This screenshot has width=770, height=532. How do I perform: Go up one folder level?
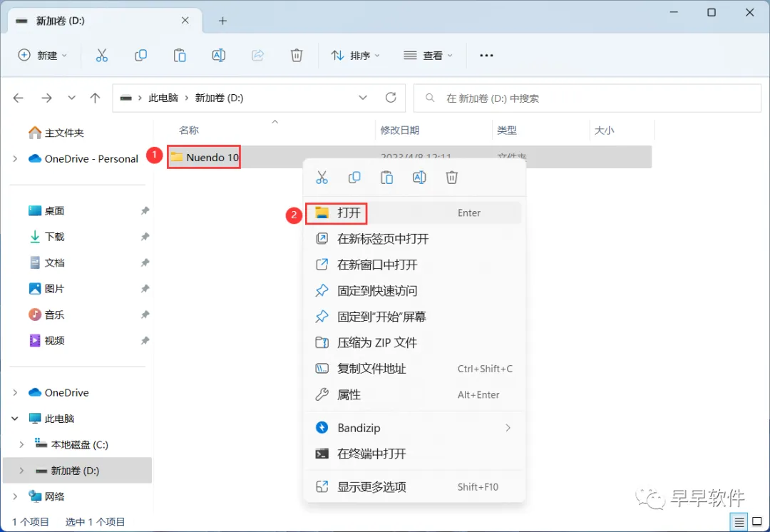[x=96, y=98]
